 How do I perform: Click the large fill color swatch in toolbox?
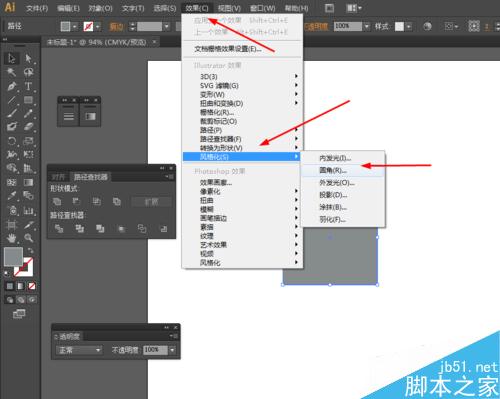pyautogui.click(x=13, y=256)
